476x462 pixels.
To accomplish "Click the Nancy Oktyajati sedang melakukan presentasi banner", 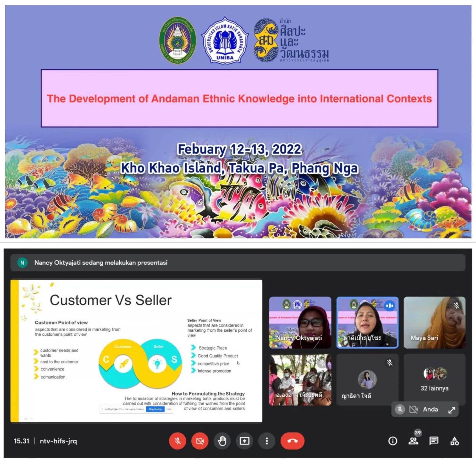I will 238,263.
